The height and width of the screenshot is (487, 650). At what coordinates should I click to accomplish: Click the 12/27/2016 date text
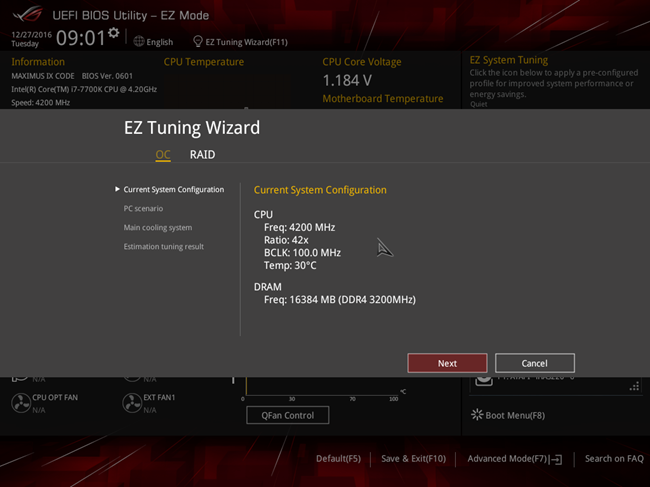point(31,34)
